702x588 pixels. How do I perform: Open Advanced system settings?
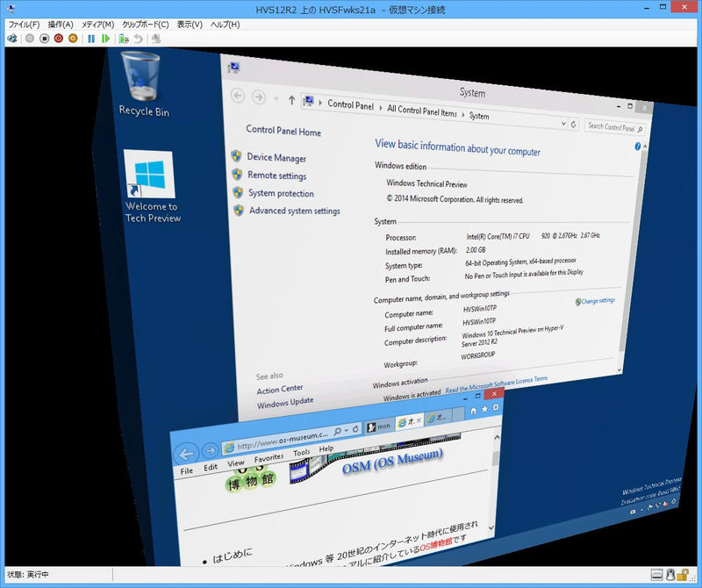point(295,211)
